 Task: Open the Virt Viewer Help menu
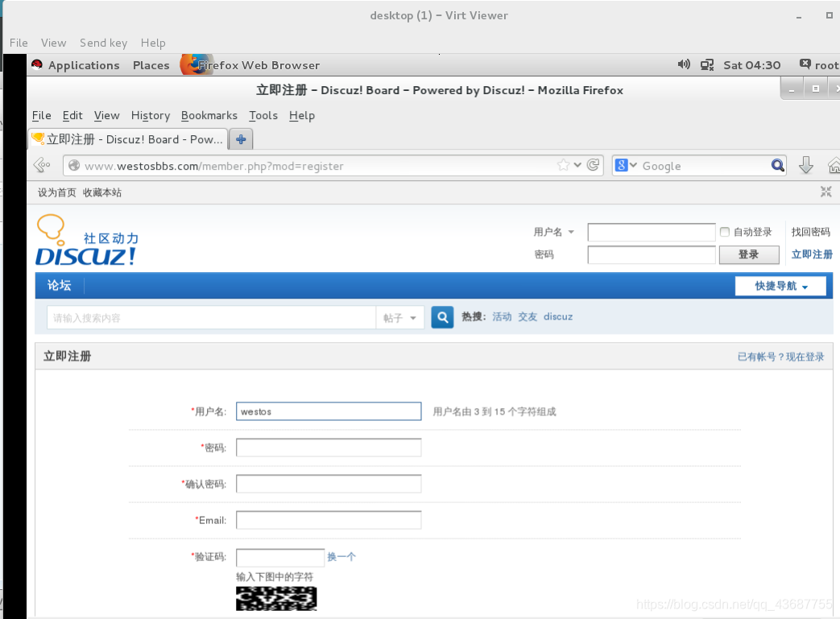pyautogui.click(x=153, y=43)
